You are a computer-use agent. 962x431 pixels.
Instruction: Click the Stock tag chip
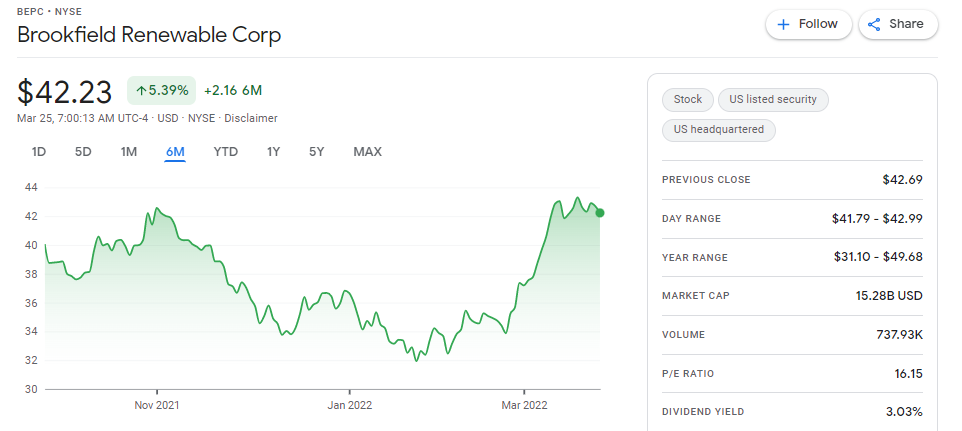coord(688,99)
